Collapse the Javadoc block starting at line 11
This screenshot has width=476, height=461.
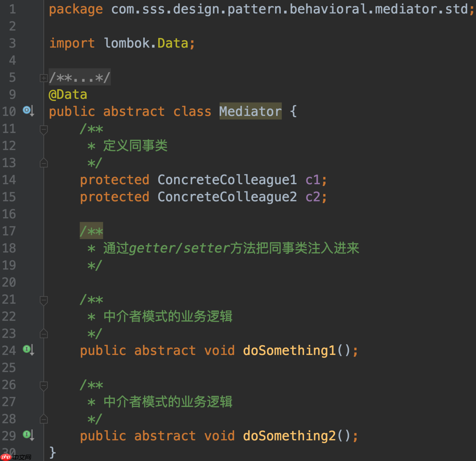click(43, 129)
